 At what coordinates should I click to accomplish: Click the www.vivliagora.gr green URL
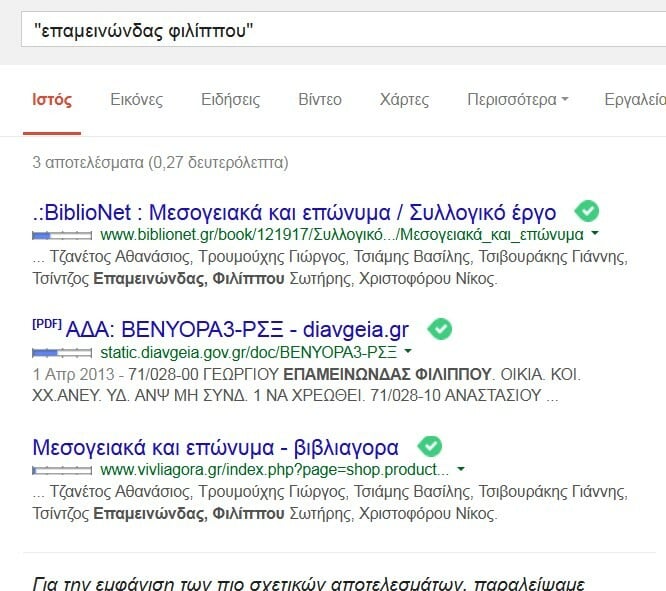click(x=274, y=469)
